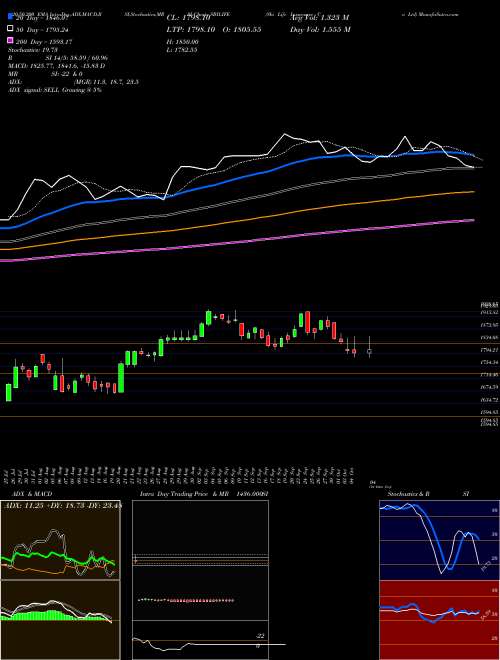The width and height of the screenshot is (500, 660).
Task: Click the 'L: 1782.55' low value
Action: coord(182,50)
